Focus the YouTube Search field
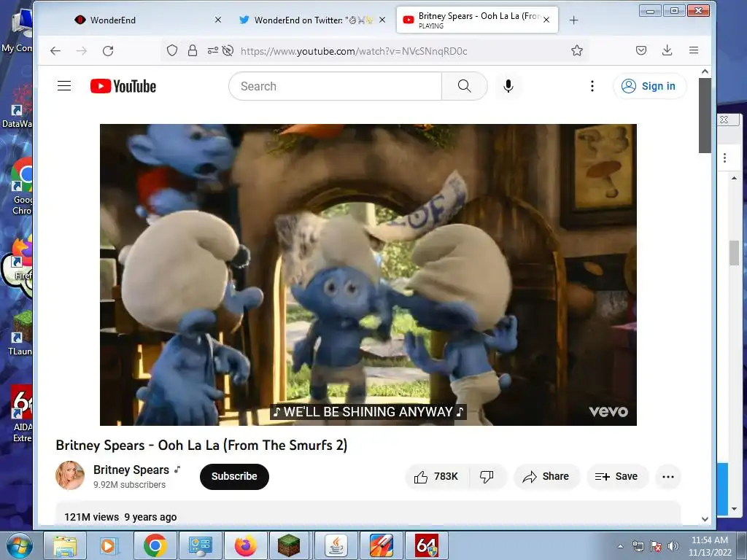Screen dimensions: 747x560 336,86
